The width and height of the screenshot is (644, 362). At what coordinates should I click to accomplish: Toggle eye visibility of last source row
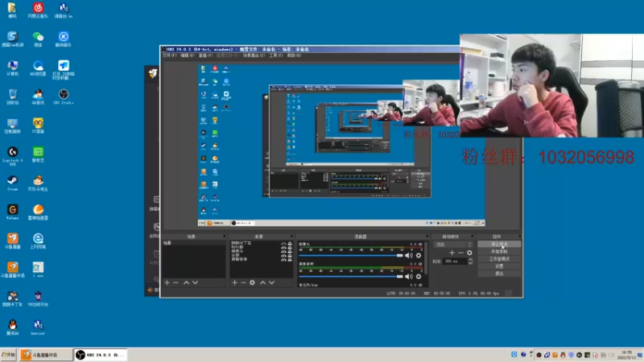(x=283, y=259)
